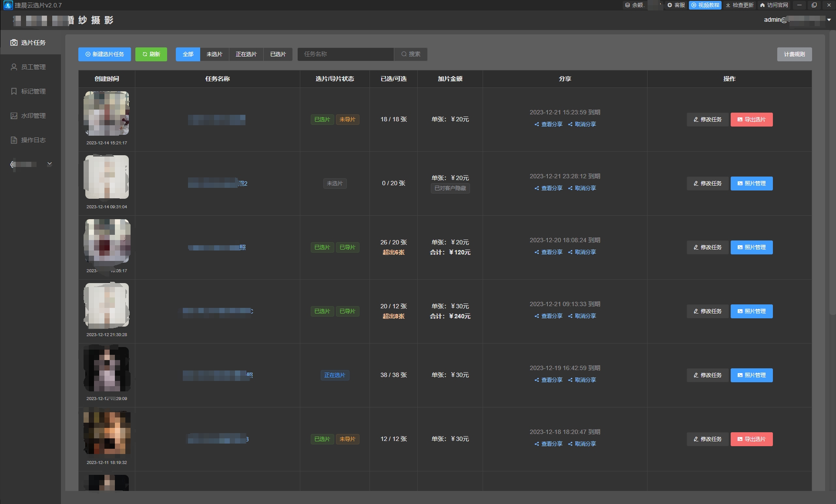This screenshot has width=836, height=504.
Task: Open 员工管理 person icon in sidebar
Action: [x=14, y=67]
